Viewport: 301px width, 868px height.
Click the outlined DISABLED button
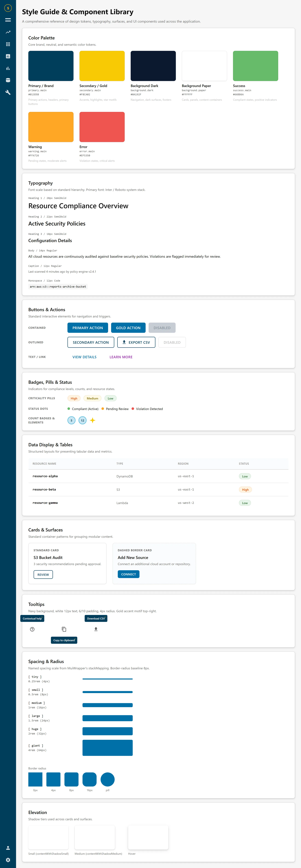tap(172, 342)
